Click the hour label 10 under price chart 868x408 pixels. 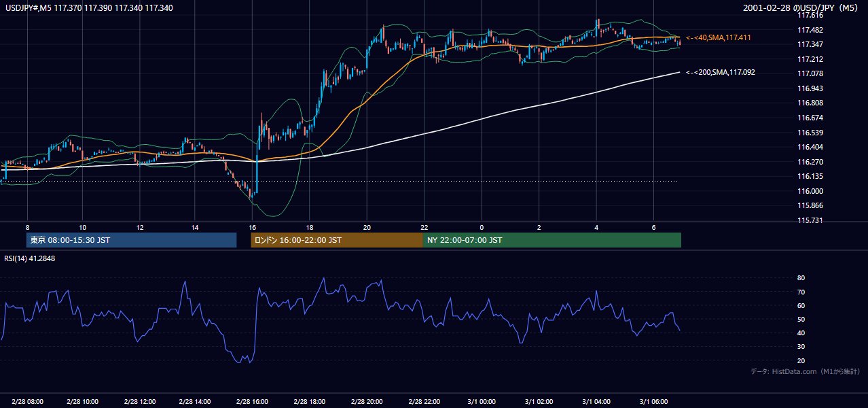(x=82, y=227)
